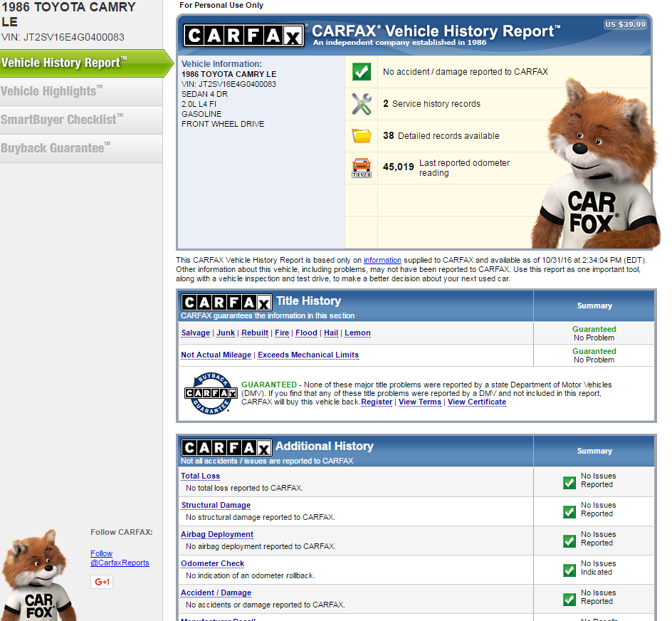
Task: Click 'No airbag deployment reported to CARFAX.' text
Action: 261,546
